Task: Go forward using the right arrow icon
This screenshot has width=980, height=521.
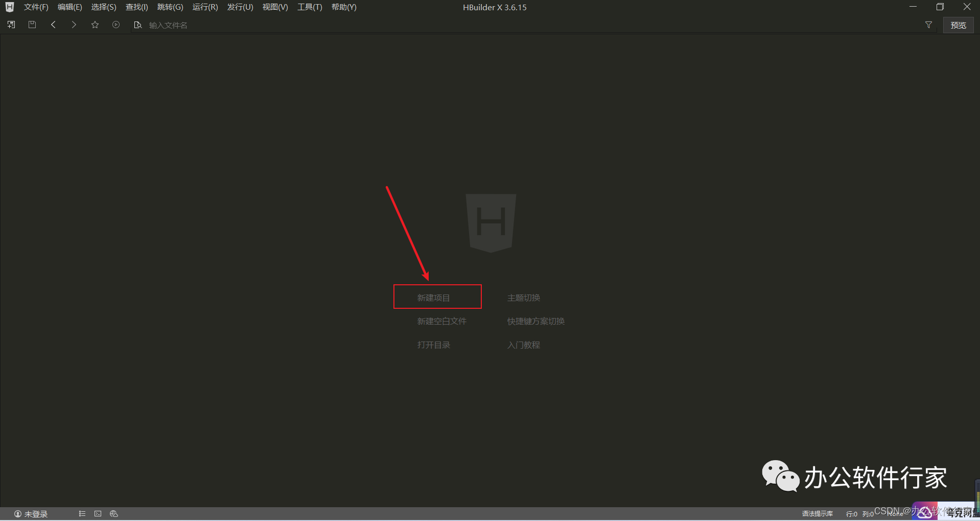Action: point(74,25)
